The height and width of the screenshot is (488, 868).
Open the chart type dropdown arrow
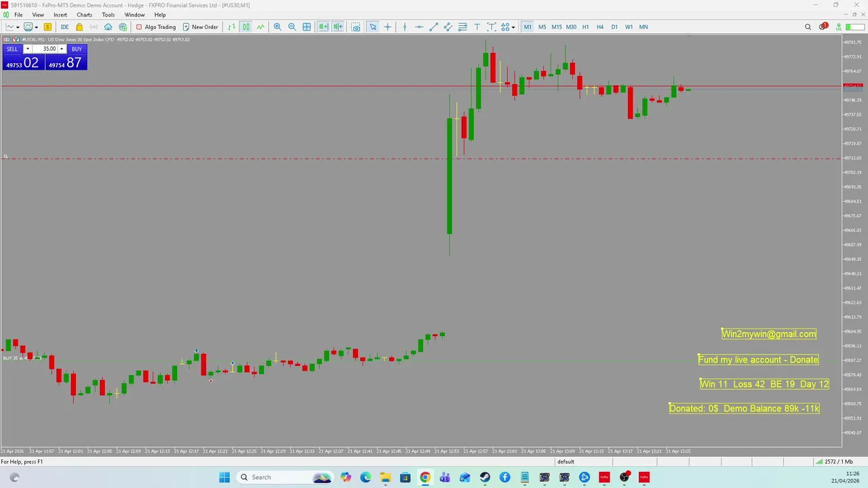[16, 27]
